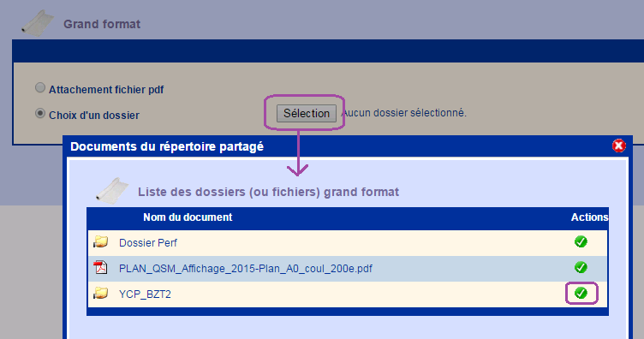Open the Dossier Perf folder name
This screenshot has height=339, width=644.
[x=148, y=243]
